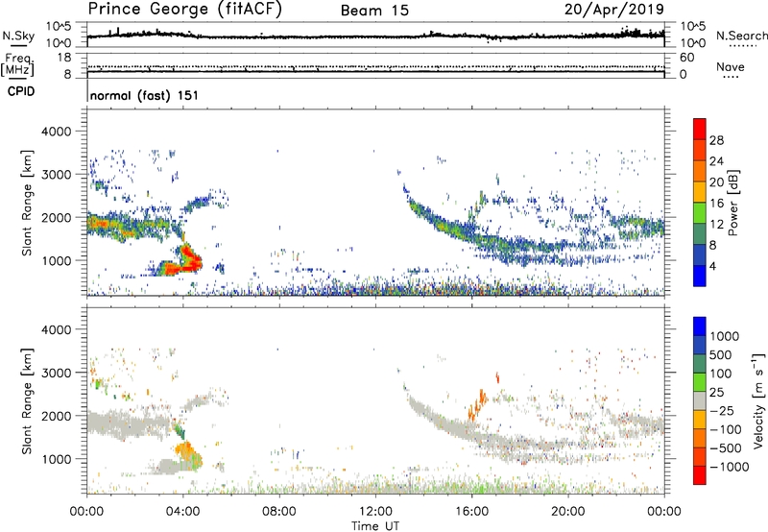Screen dimensions: 768x532
Task: Select the '12' tick on Power color bar
Action: [x=716, y=225]
